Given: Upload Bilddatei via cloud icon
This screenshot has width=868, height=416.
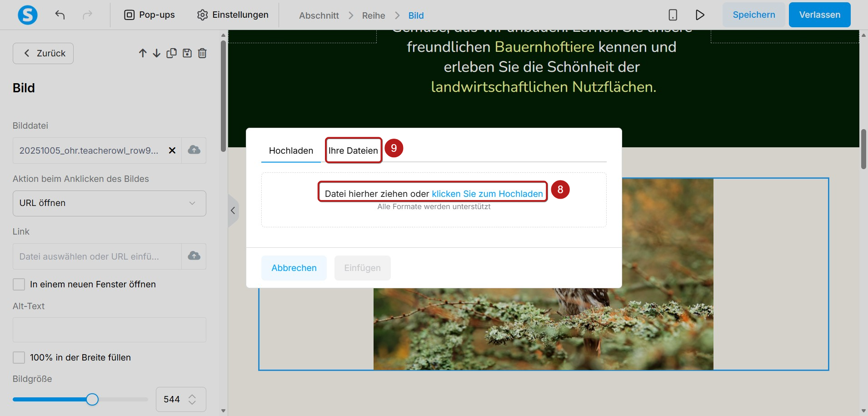Looking at the screenshot, I should point(194,150).
